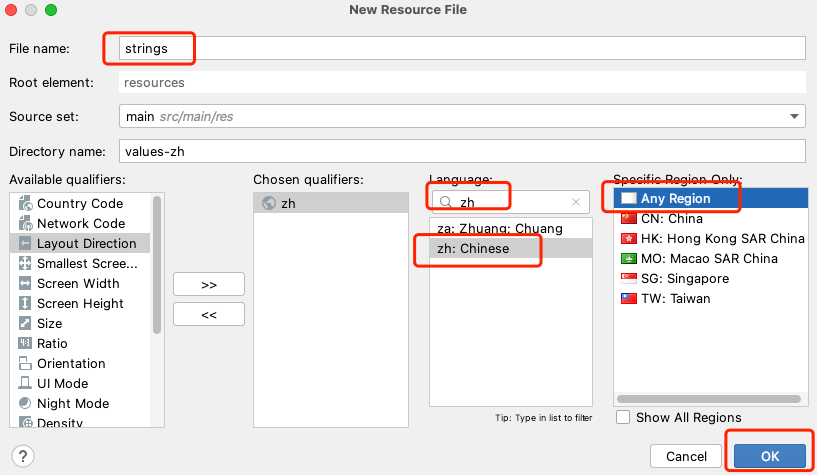Click the File name input field
817x475 pixels.
coord(461,48)
